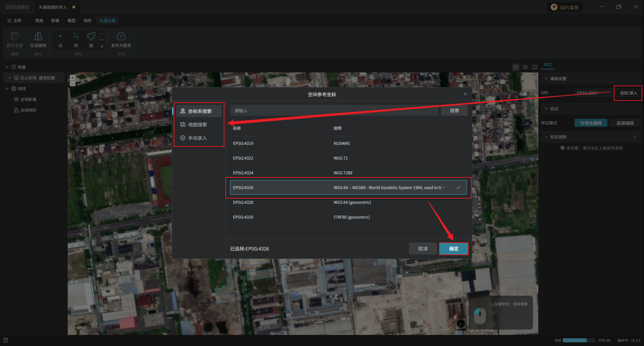644x346 pixels.
Task: Collapse the Basic Settings (基础设置) section
Action: coord(546,79)
